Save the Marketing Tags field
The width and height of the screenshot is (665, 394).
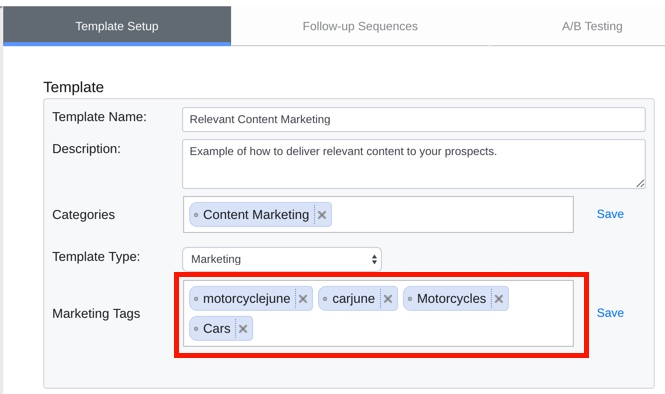610,313
